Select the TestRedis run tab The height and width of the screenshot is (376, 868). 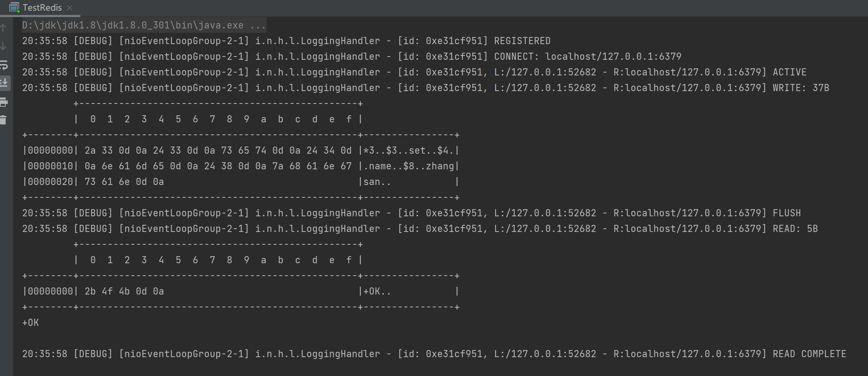(x=42, y=7)
